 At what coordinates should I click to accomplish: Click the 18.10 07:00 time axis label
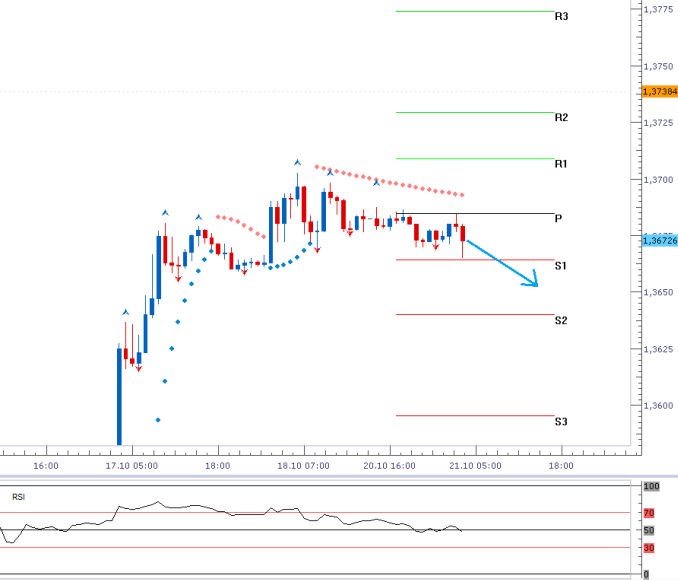(303, 466)
